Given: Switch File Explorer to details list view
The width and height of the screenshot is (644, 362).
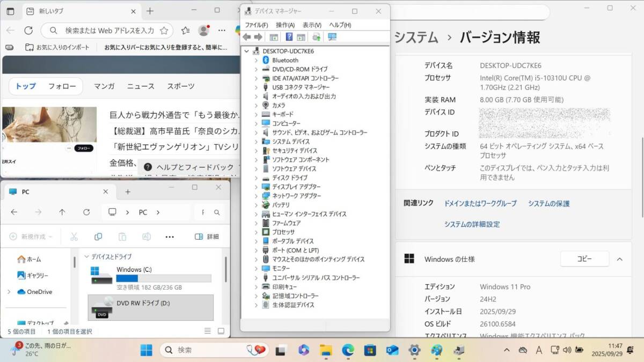Looking at the screenshot, I should (x=208, y=331).
